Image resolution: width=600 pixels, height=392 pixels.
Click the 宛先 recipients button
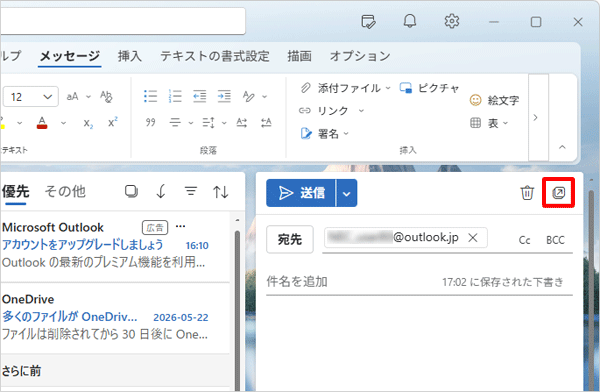pos(290,239)
